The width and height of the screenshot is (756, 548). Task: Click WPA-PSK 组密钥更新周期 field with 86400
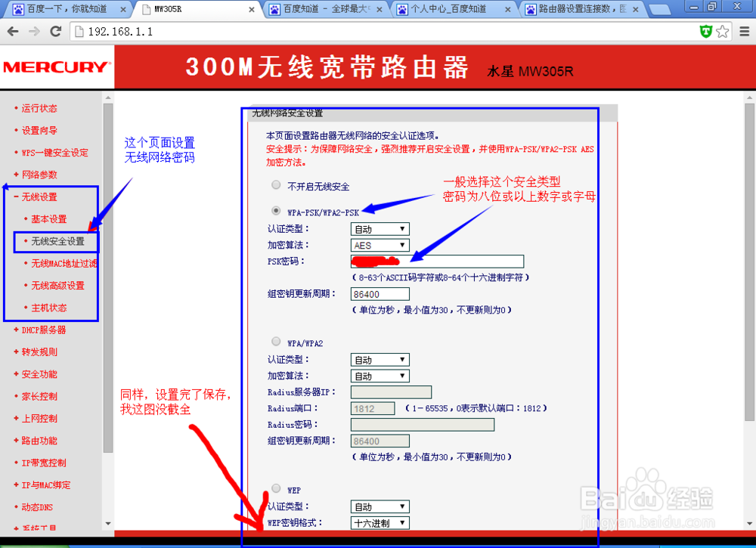coord(380,294)
